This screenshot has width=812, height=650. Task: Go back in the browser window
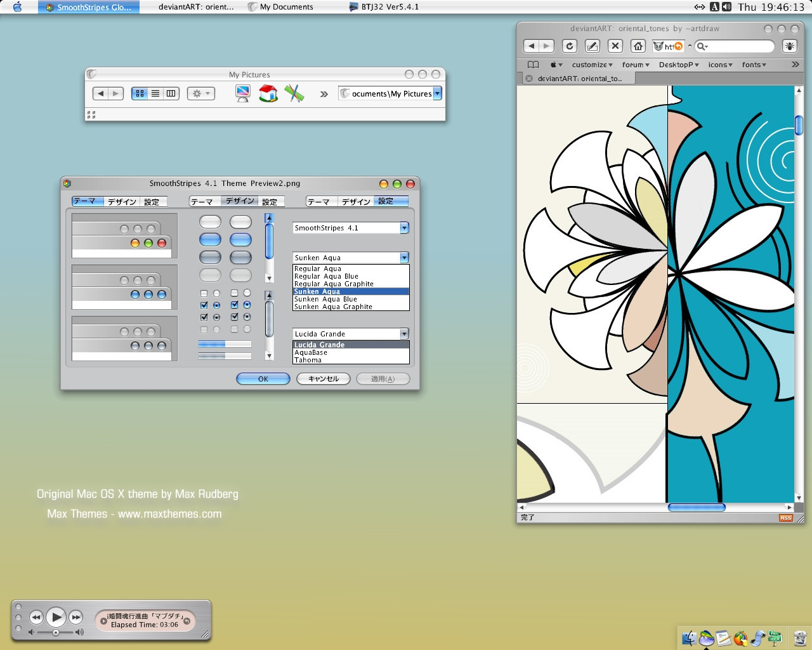[x=532, y=46]
